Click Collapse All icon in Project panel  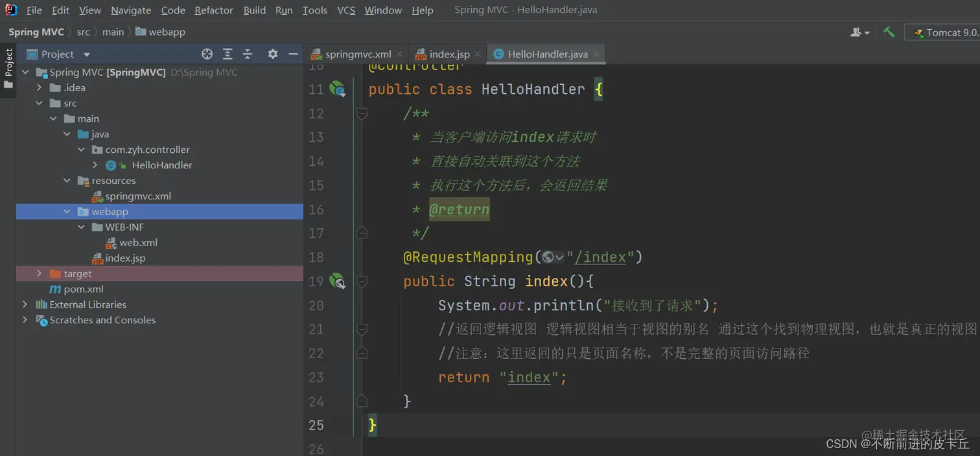pyautogui.click(x=247, y=54)
